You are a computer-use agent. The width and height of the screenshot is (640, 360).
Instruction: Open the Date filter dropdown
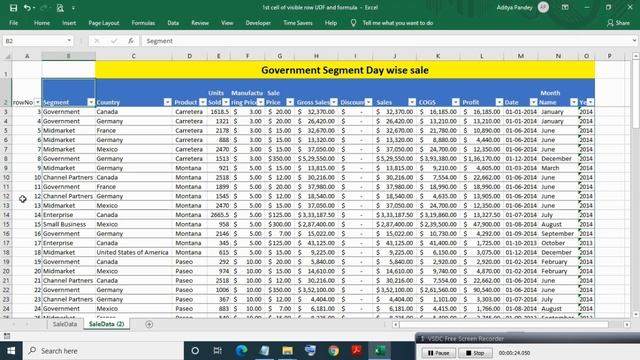coord(533,102)
